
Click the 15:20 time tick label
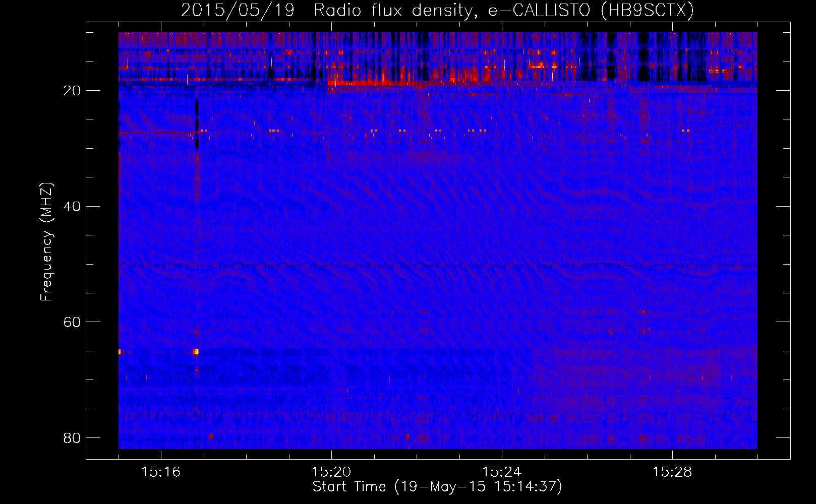pyautogui.click(x=331, y=472)
